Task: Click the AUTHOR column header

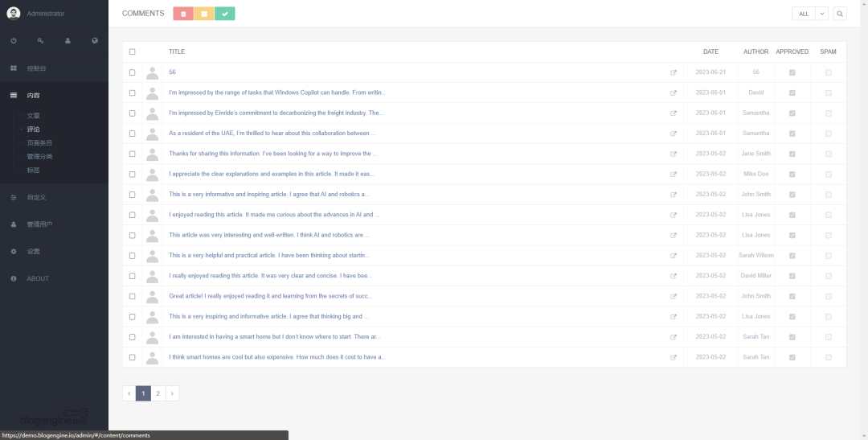Action: [755, 51]
